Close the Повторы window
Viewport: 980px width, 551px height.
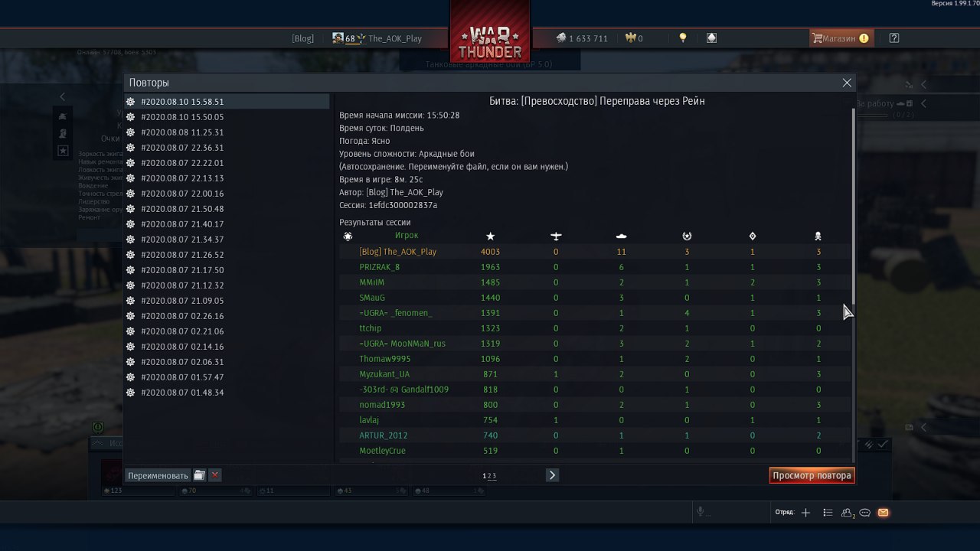tap(847, 83)
